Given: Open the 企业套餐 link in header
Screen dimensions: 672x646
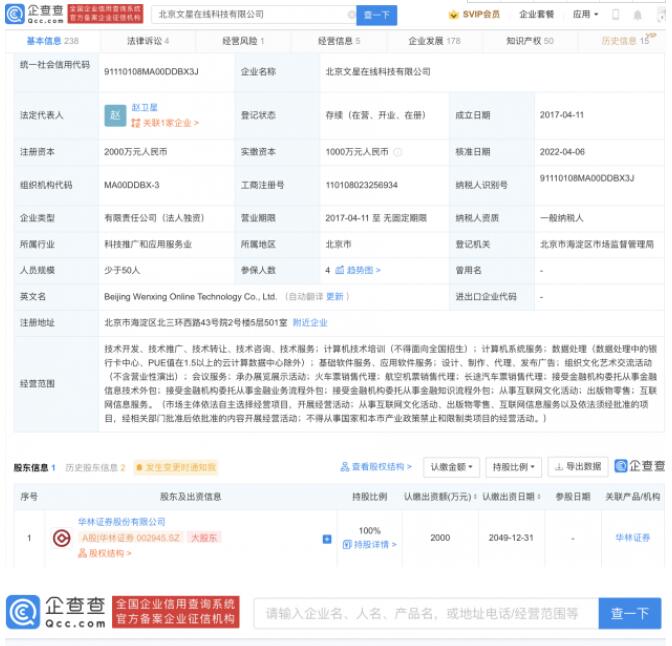Looking at the screenshot, I should 537,15.
